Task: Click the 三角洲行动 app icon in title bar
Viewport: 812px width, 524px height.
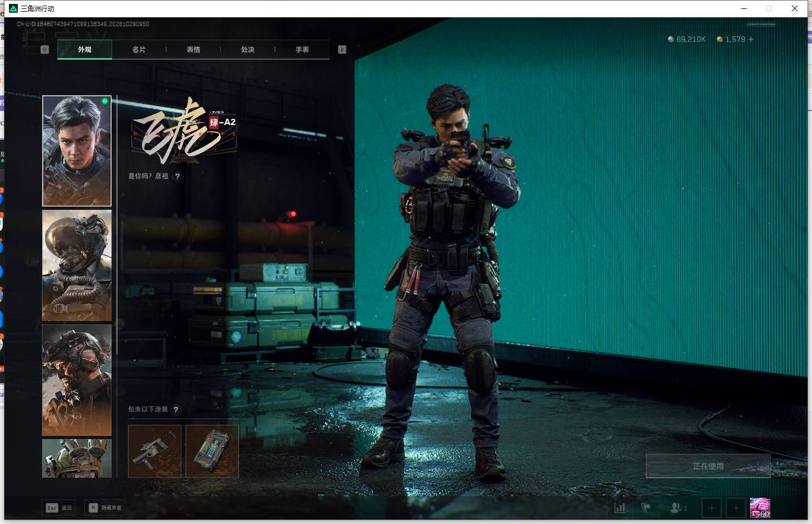Action: pos(13,8)
